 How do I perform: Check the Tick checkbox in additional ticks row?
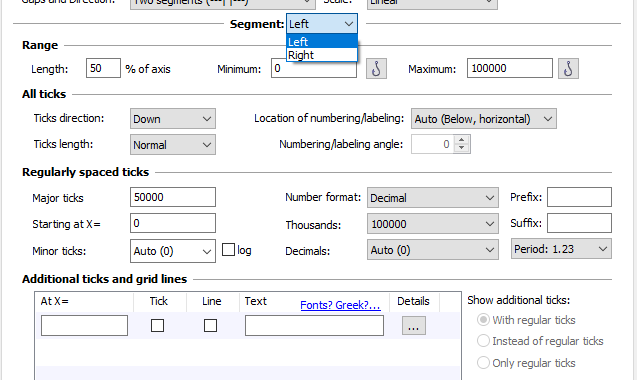[x=157, y=326]
